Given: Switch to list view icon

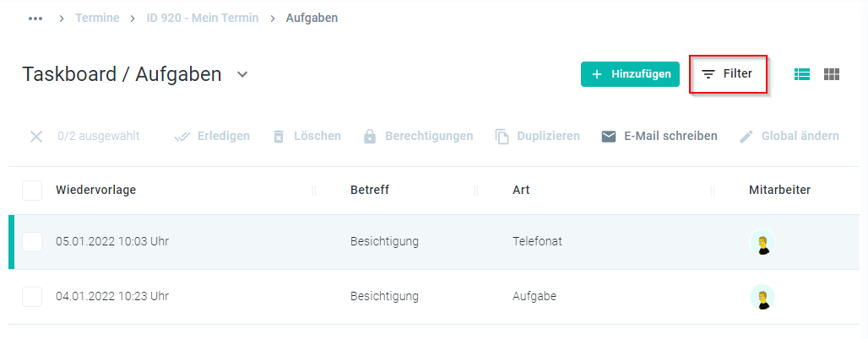Looking at the screenshot, I should point(801,74).
